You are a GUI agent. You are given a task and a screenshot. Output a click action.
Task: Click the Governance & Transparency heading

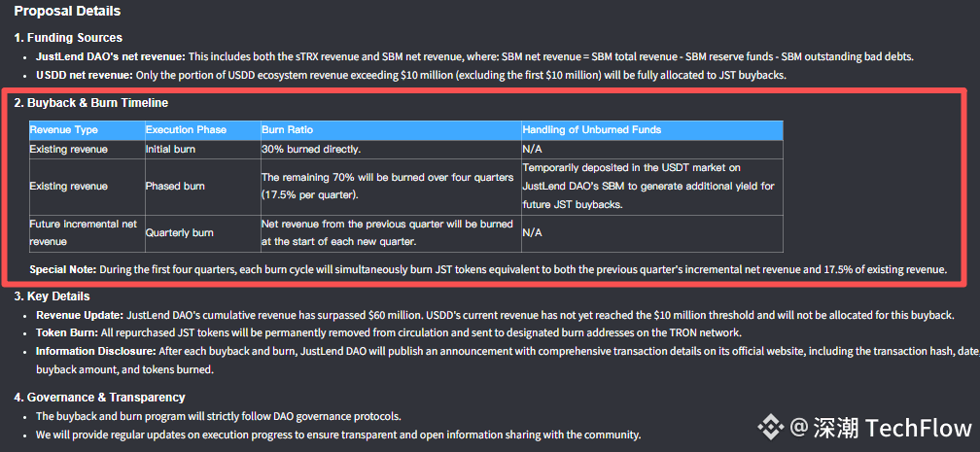tap(99, 398)
